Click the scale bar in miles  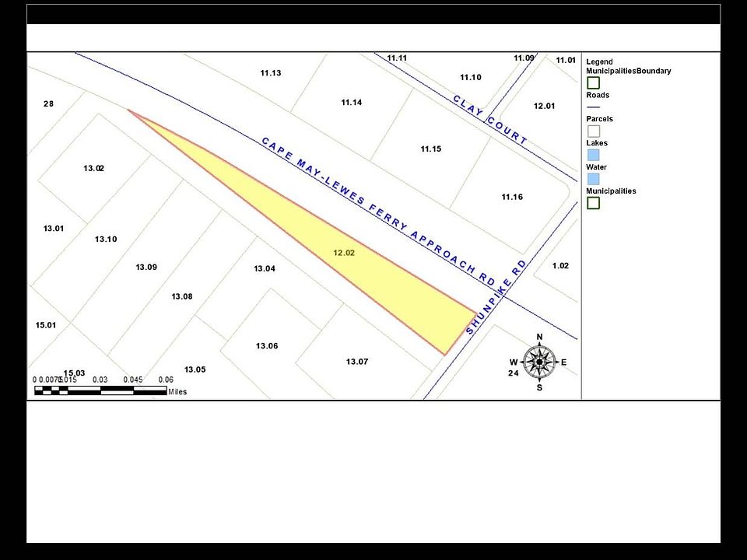click(100, 389)
